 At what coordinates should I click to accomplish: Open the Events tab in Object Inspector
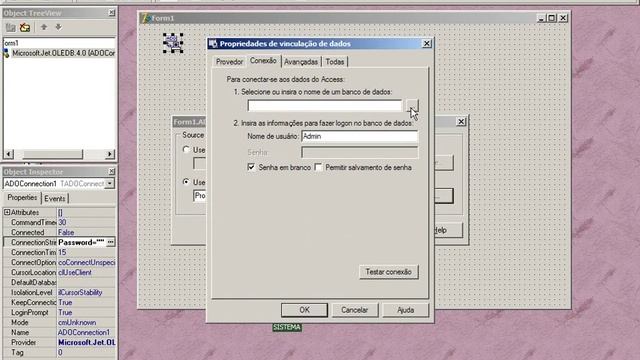[x=55, y=198]
